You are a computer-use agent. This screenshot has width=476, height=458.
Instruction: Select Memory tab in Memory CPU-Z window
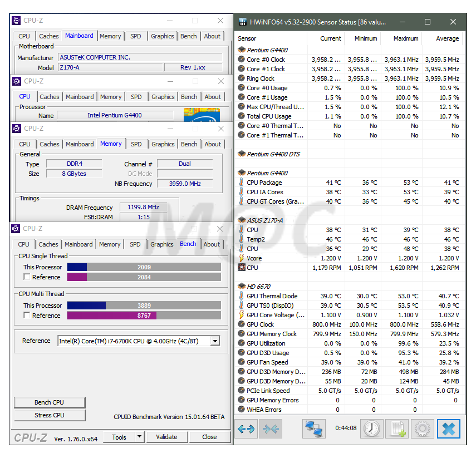[111, 144]
